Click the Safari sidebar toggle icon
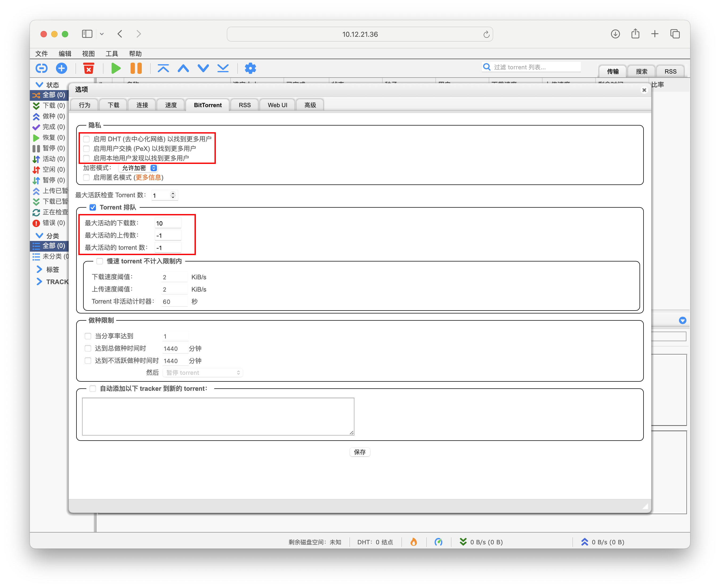Viewport: 720px width, 588px height. [x=87, y=34]
